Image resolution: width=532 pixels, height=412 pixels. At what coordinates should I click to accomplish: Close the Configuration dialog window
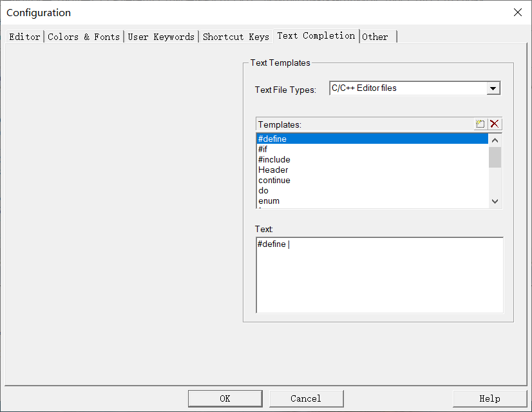[x=517, y=12]
